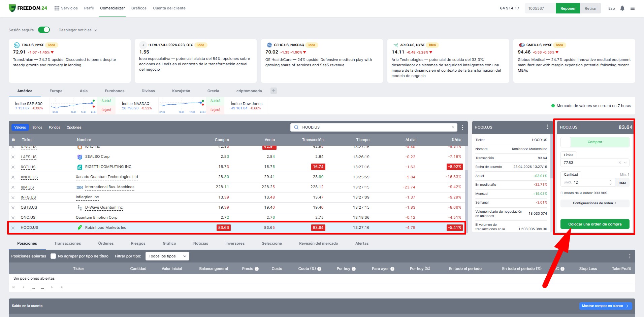The height and width of the screenshot is (317, 644).
Task: Toggle Sesión segura switch
Action: tap(44, 30)
